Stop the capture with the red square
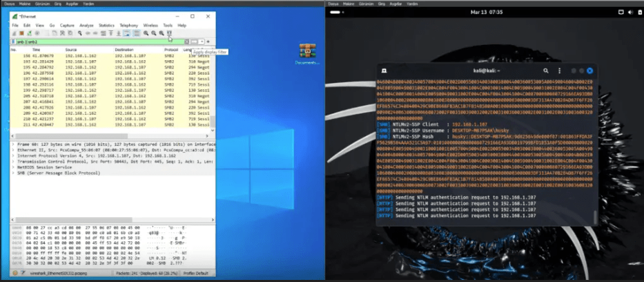 21,32
